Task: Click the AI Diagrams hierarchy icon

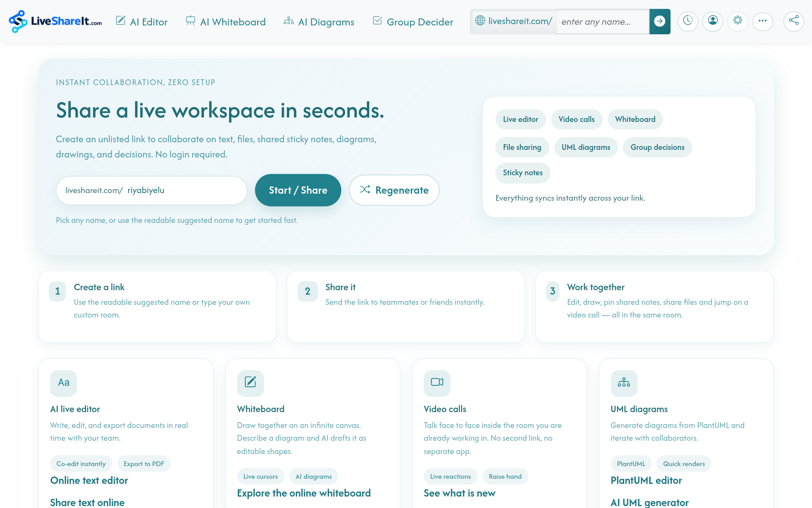Action: tap(289, 21)
